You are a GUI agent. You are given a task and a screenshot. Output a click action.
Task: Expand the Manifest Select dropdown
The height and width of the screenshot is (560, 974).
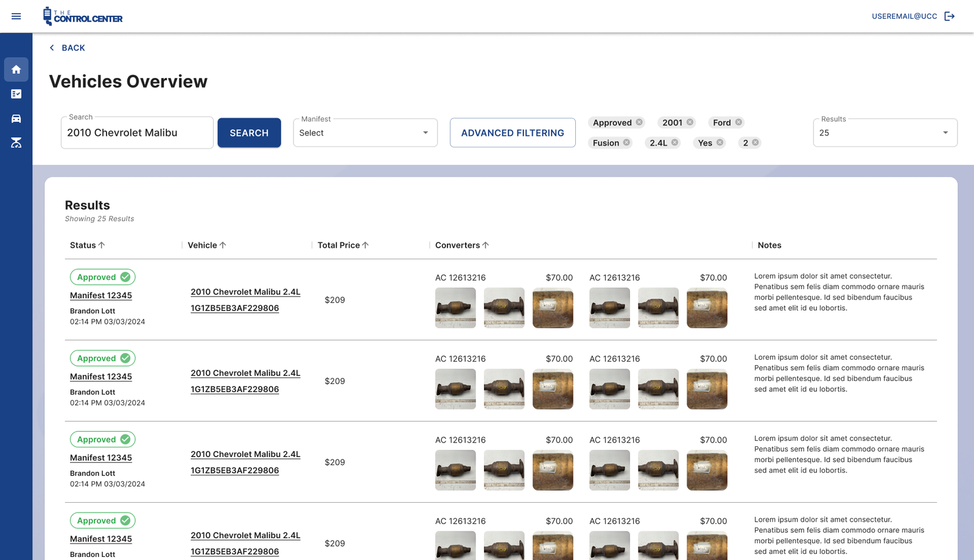tap(365, 133)
